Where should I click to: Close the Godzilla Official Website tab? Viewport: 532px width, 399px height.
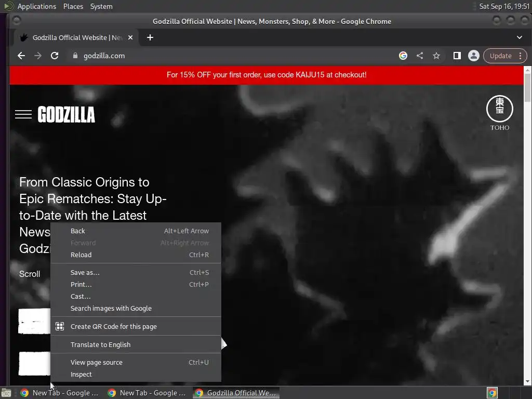(x=130, y=37)
